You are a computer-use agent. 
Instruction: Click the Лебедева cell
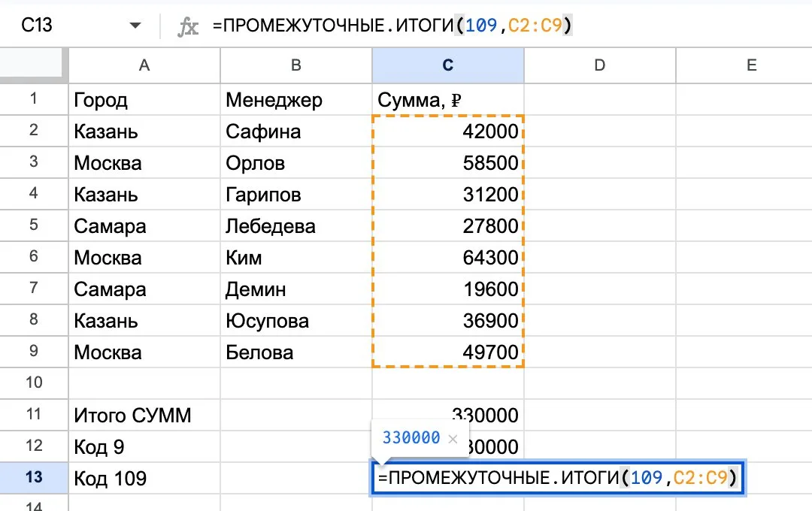296,225
